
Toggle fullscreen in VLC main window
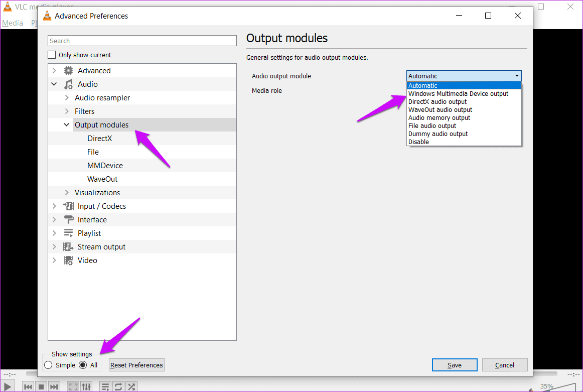click(73, 387)
